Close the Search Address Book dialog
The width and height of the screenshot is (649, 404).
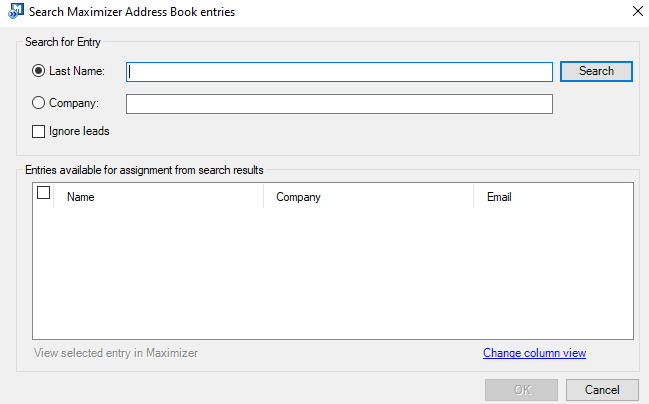pos(638,11)
